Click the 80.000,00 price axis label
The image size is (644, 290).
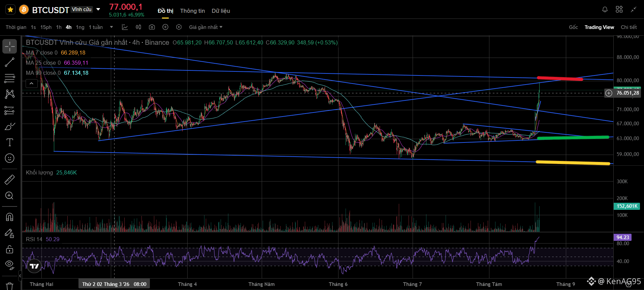pyautogui.click(x=628, y=80)
